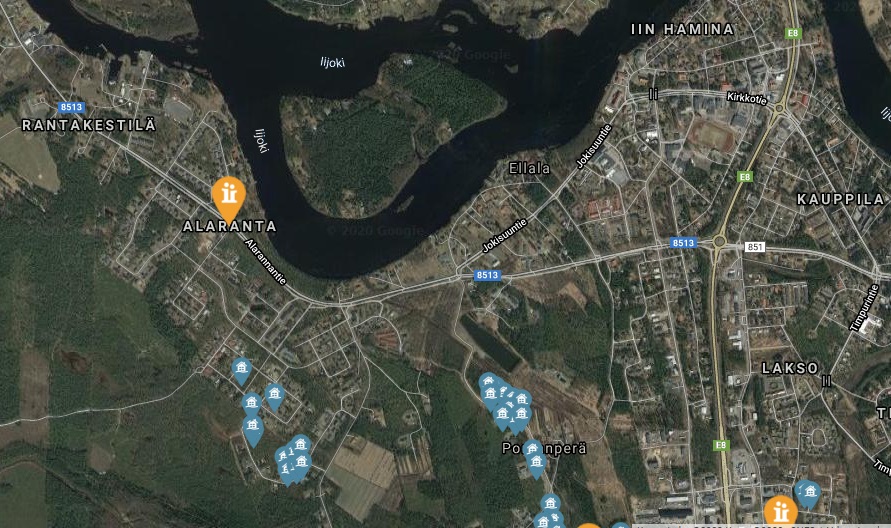Open northernmost blue house marker below Alarannantie
Image resolution: width=891 pixels, height=528 pixels.
click(x=242, y=371)
